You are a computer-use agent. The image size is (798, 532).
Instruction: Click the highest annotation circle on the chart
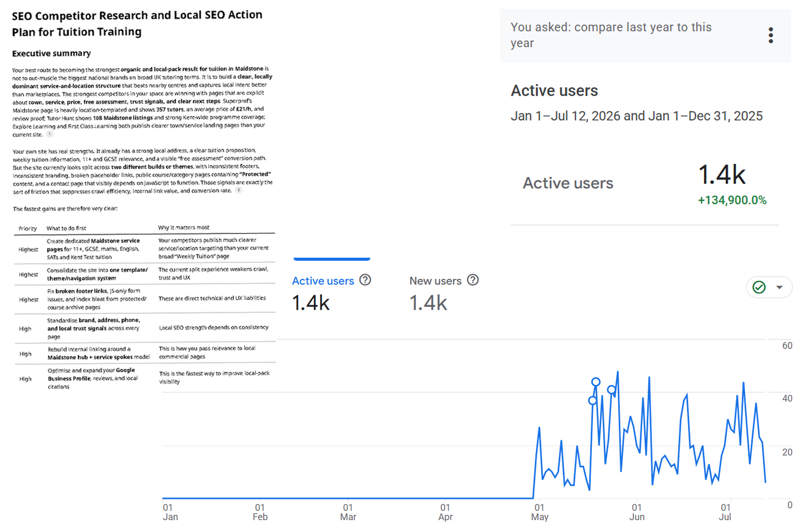point(596,382)
